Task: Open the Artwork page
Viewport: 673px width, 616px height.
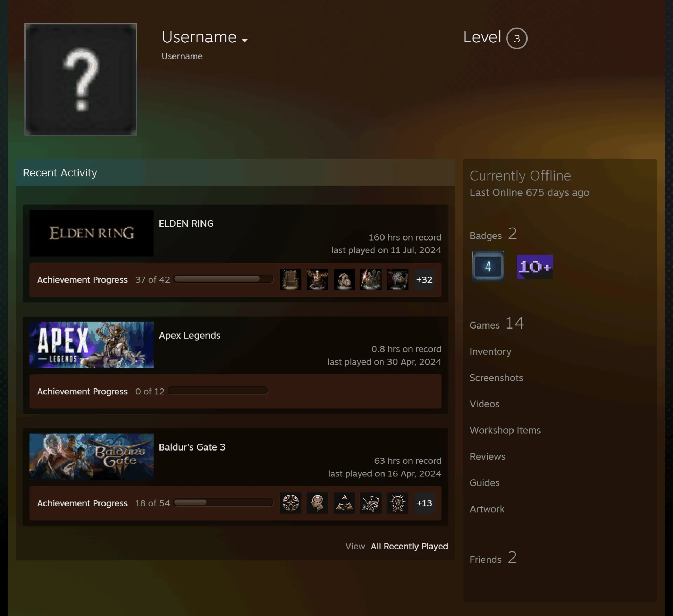Action: [487, 509]
